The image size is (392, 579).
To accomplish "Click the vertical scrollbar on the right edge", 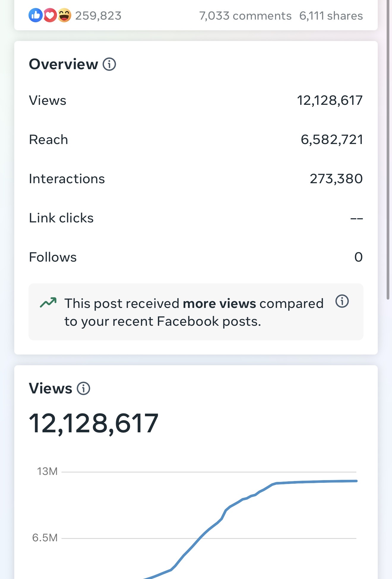I will click(x=388, y=148).
